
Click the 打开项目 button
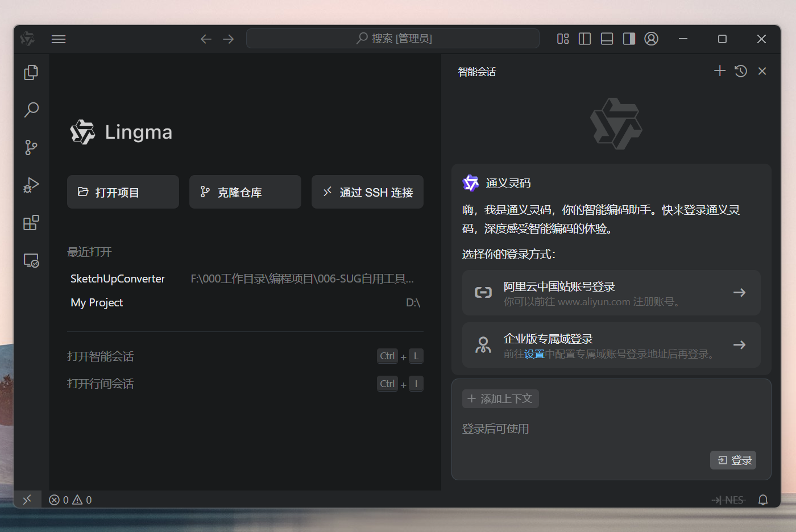(123, 192)
